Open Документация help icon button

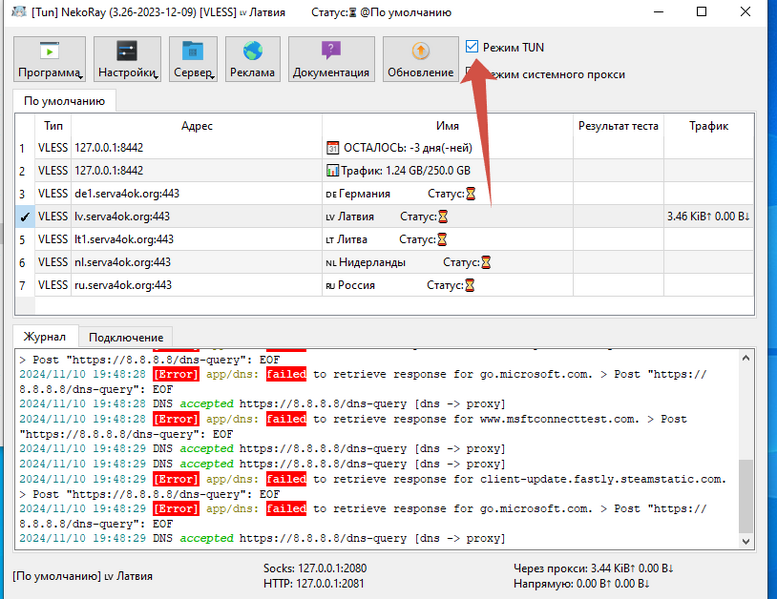pyautogui.click(x=331, y=60)
